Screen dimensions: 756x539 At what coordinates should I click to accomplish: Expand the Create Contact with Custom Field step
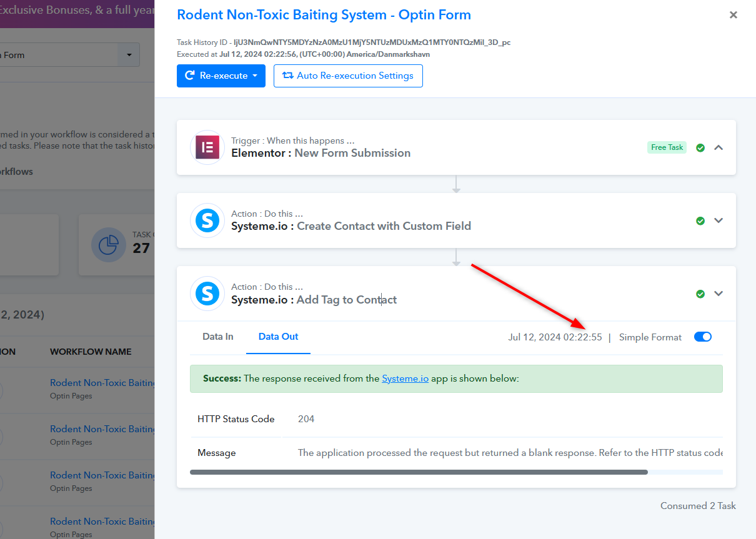point(719,221)
